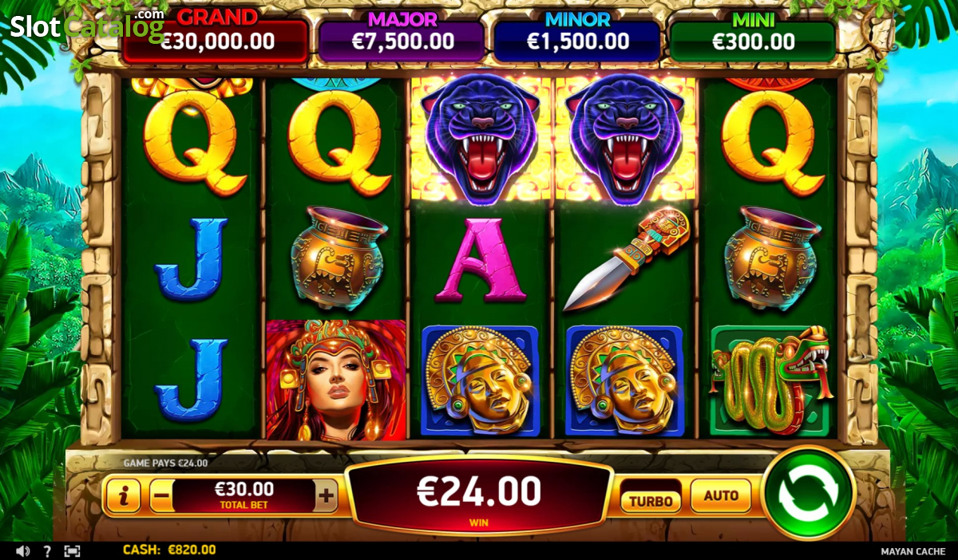Image resolution: width=958 pixels, height=560 pixels.
Task: Click the green spin button
Action: click(809, 493)
